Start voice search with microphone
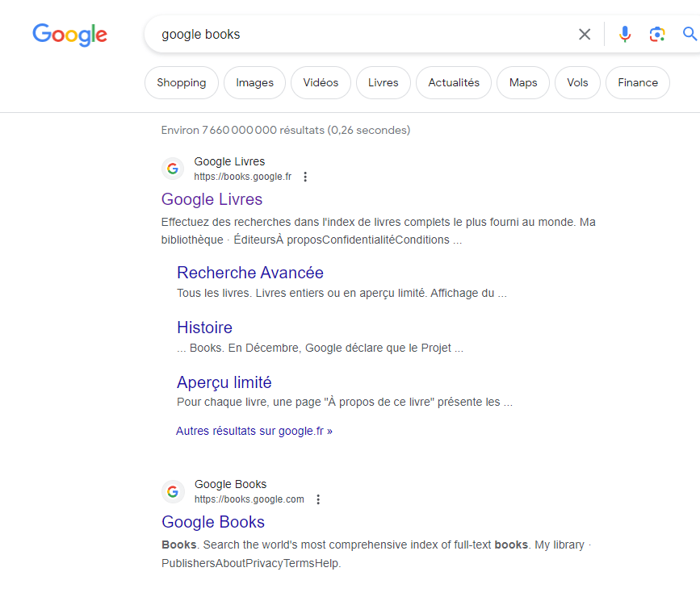This screenshot has height=601, width=700. click(625, 34)
